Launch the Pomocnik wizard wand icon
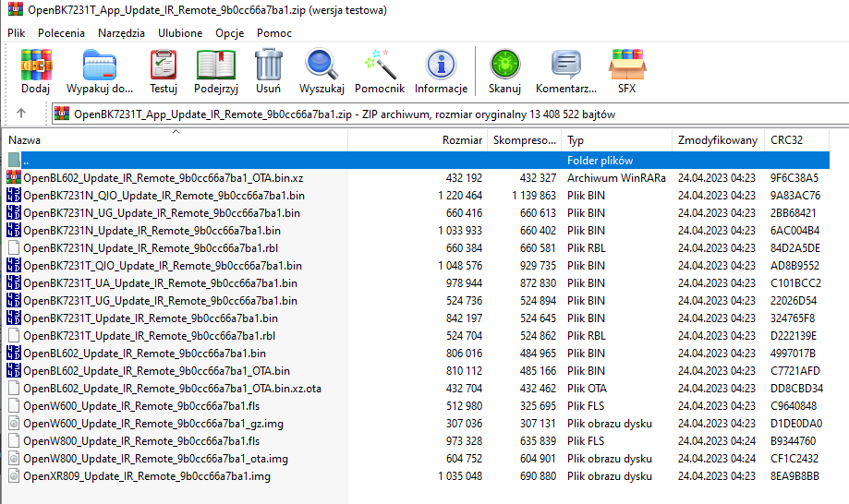 coord(380,65)
